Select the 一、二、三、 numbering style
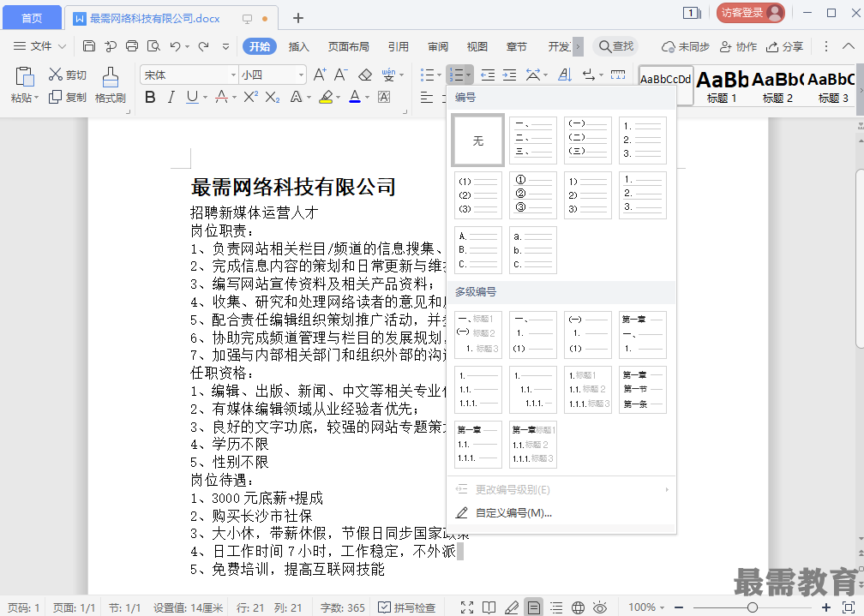Screen dimensions: 864x616 coord(533,141)
